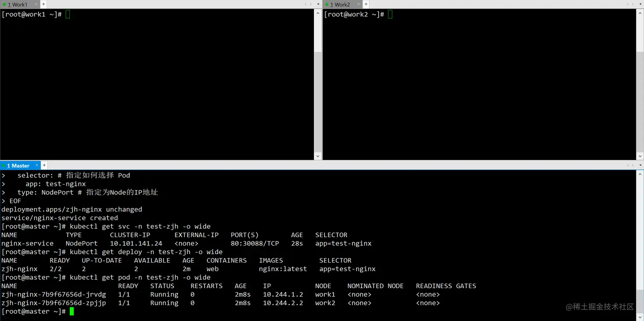Click the cluster IP '10.101.141.24'
644x321 pixels.
click(136, 243)
